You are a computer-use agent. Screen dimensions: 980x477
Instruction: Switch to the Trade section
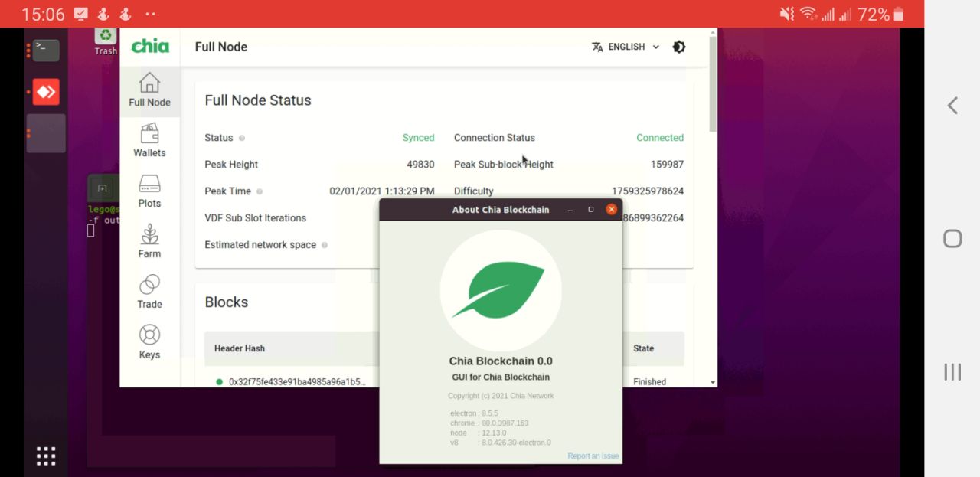pyautogui.click(x=149, y=292)
